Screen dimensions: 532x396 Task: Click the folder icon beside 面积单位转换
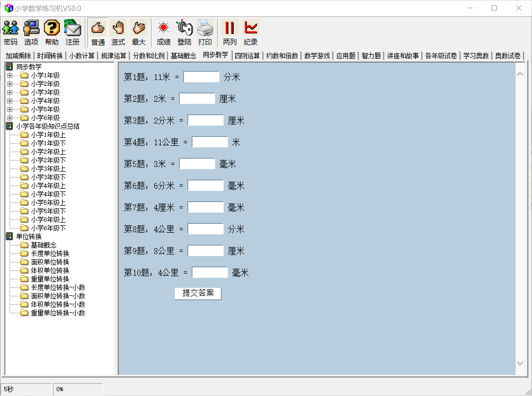tap(24, 262)
